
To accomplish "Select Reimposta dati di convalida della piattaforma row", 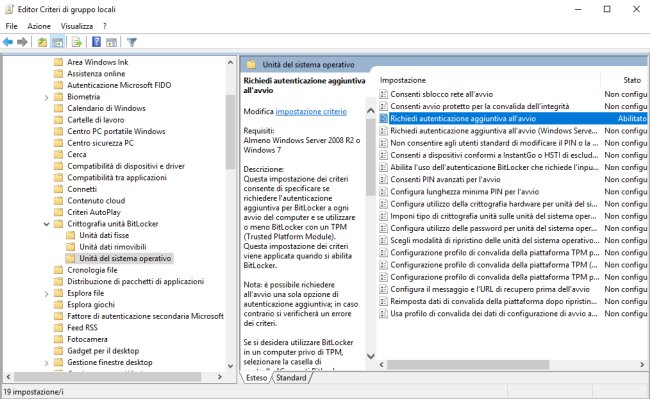I will pos(513,301).
